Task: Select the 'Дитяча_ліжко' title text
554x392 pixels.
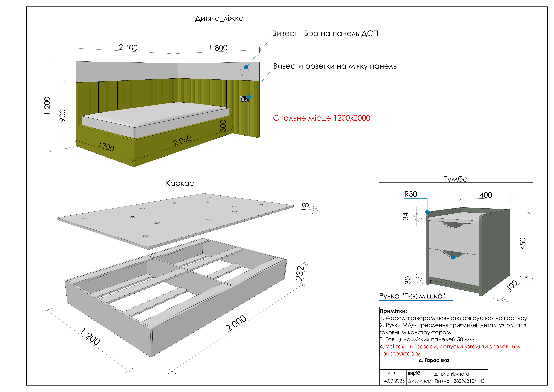Action: pyautogui.click(x=219, y=18)
